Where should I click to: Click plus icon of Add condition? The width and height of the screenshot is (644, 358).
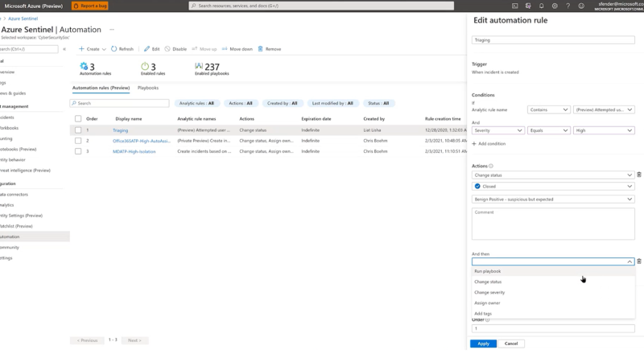click(474, 144)
